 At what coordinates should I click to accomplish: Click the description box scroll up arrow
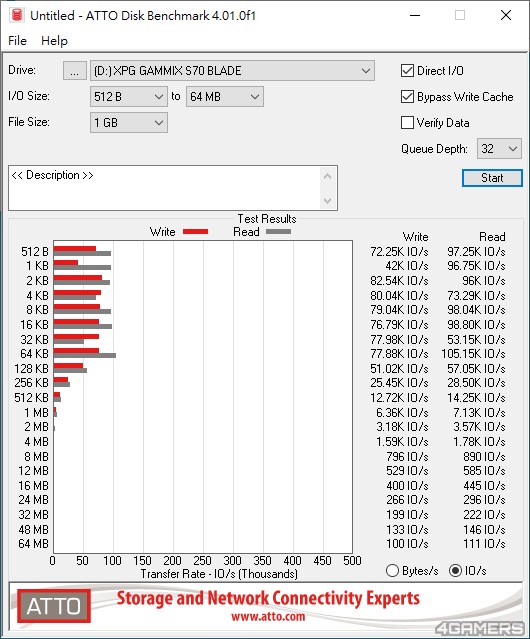coord(327,177)
